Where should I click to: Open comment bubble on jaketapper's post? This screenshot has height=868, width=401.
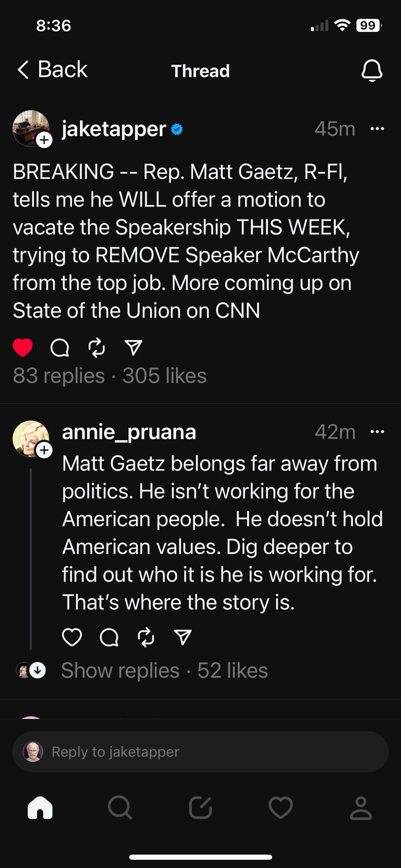(60, 348)
